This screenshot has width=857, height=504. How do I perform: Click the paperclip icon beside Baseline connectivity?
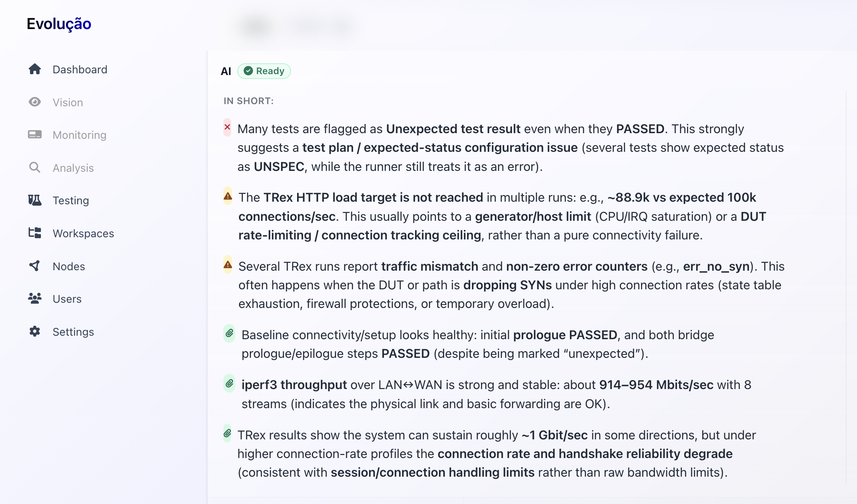pos(229,334)
